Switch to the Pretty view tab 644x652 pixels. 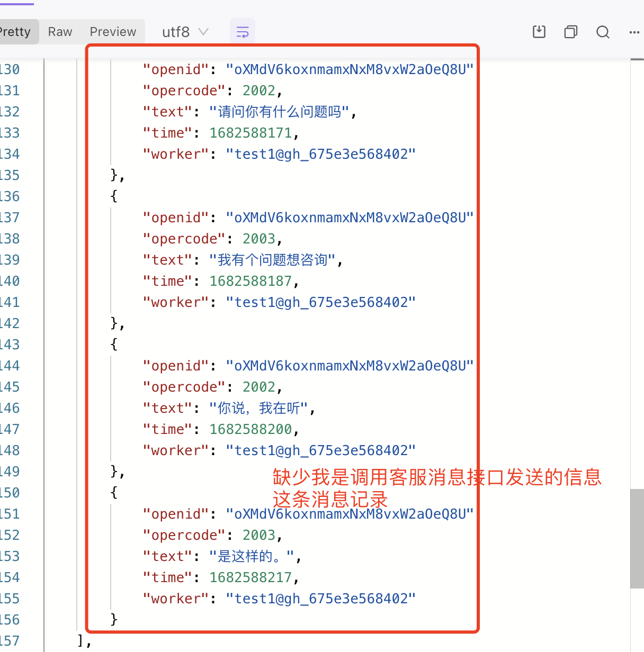tap(18, 32)
